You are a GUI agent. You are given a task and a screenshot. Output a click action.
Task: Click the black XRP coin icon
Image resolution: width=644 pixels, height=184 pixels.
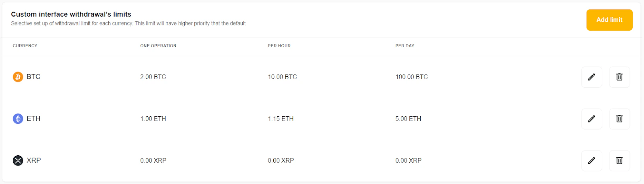18,161
